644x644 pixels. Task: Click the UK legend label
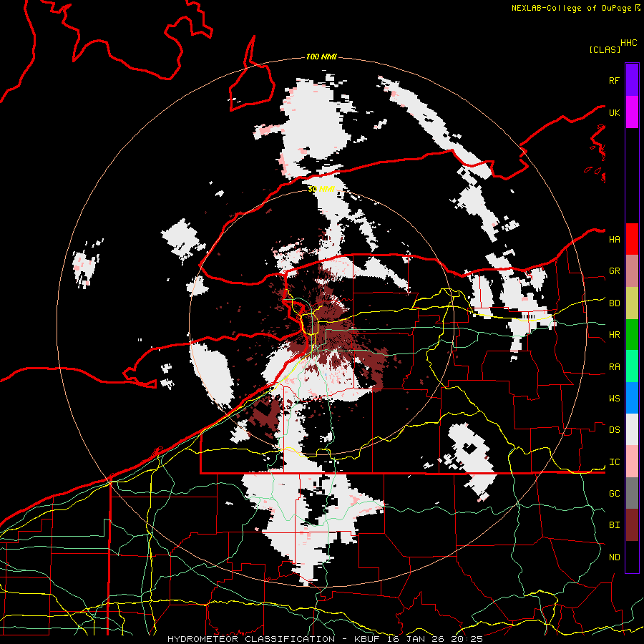click(615, 112)
